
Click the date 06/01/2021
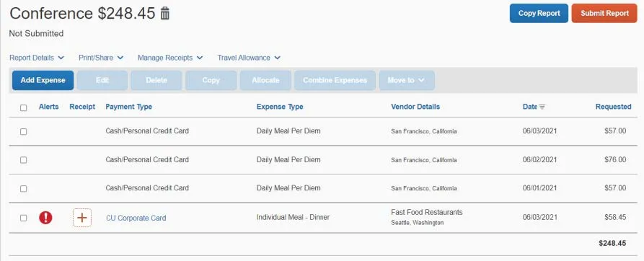tap(539, 188)
